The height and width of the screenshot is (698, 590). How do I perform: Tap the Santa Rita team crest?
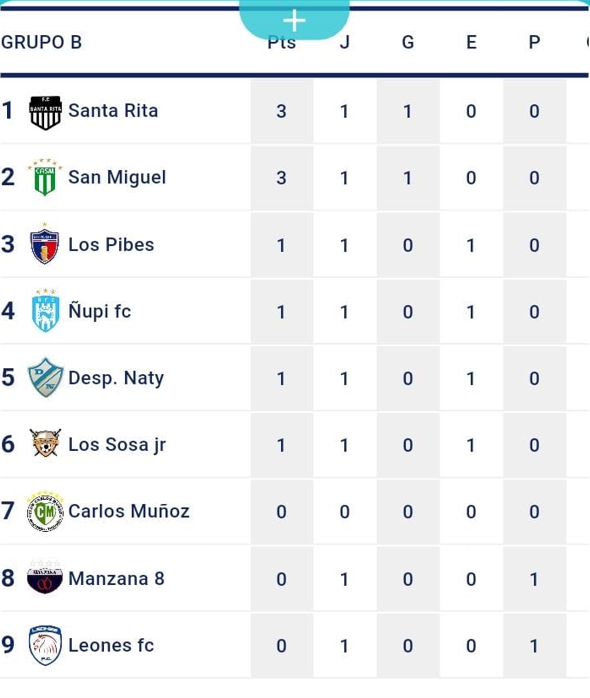[45, 113]
